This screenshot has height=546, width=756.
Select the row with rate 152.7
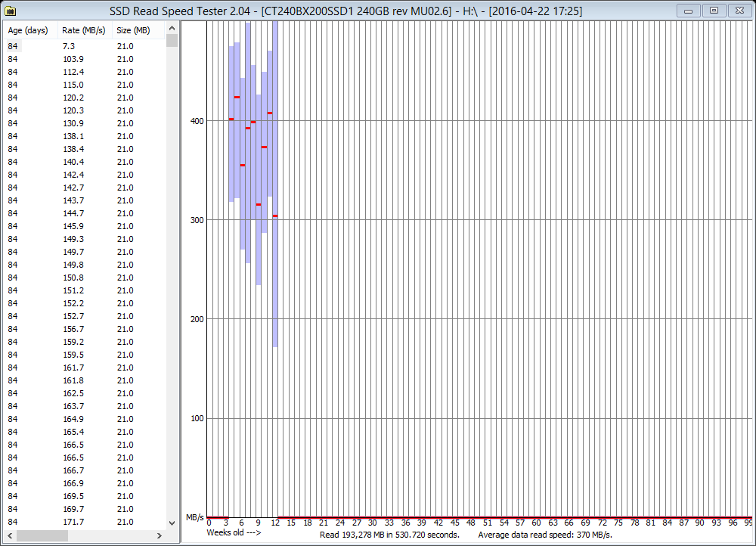tap(85, 316)
